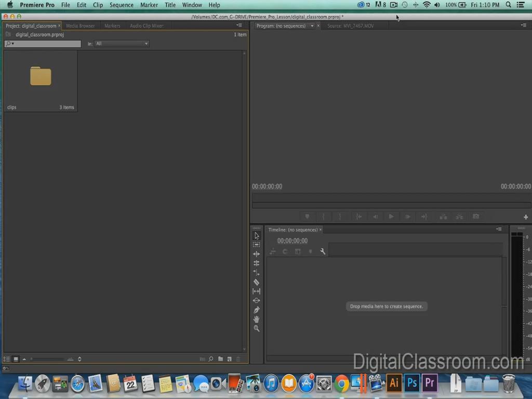
Task: Toggle Linked Selection in the Timeline
Action: (298, 251)
